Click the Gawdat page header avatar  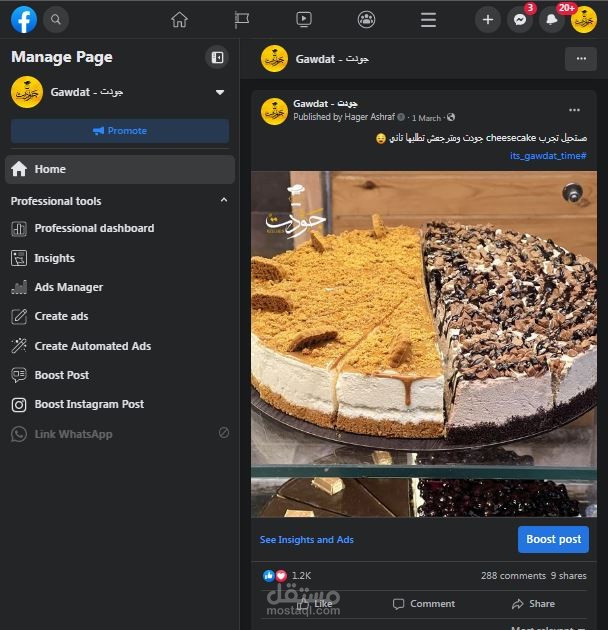point(274,59)
